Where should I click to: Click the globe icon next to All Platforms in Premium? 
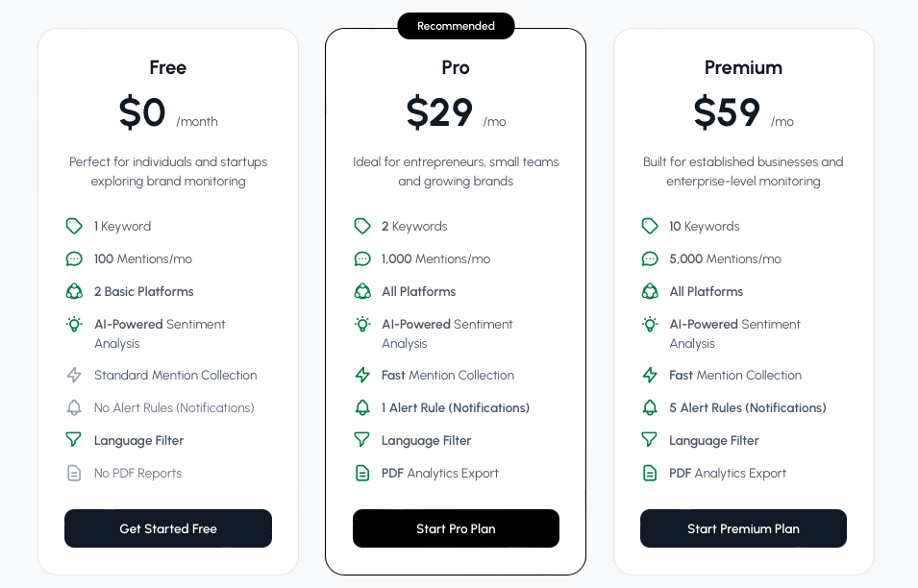(x=650, y=291)
